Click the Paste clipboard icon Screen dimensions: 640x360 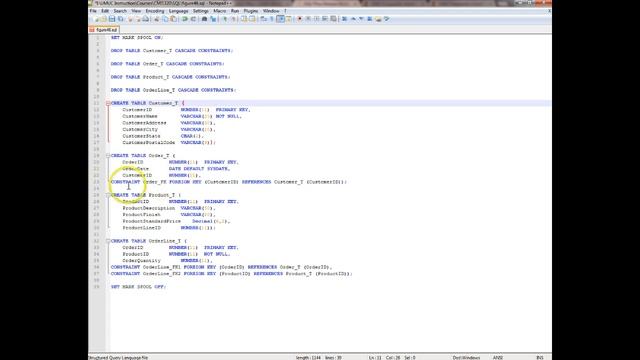pyautogui.click(x=173, y=19)
